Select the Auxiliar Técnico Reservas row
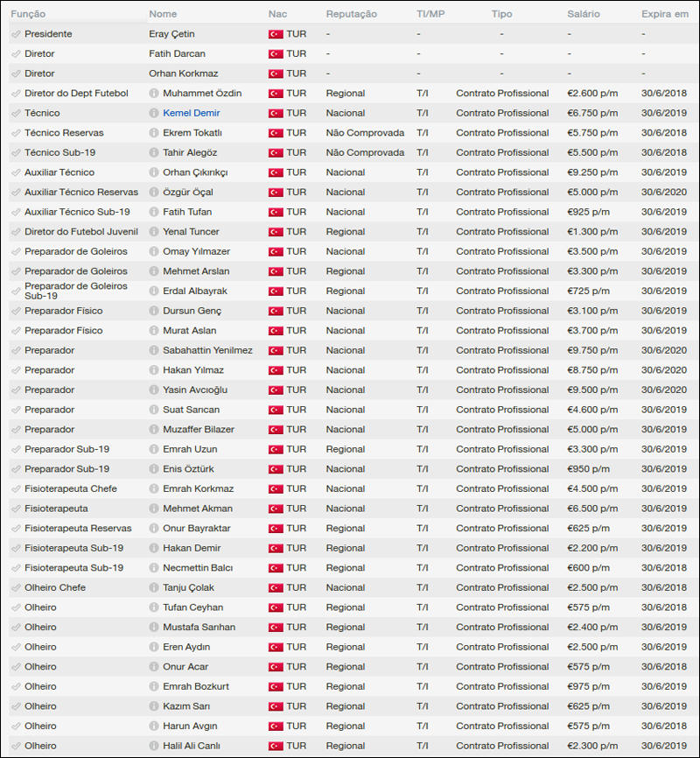This screenshot has height=758, width=700. click(x=80, y=193)
